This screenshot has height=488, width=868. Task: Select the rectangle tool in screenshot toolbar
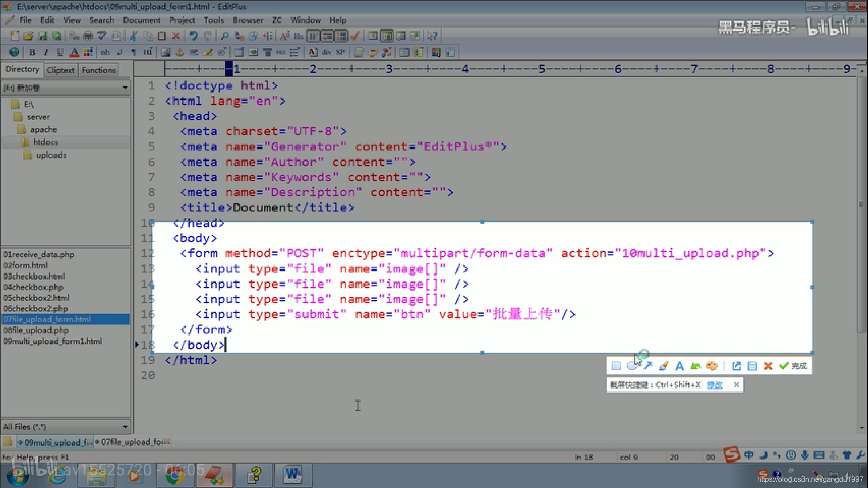click(616, 366)
